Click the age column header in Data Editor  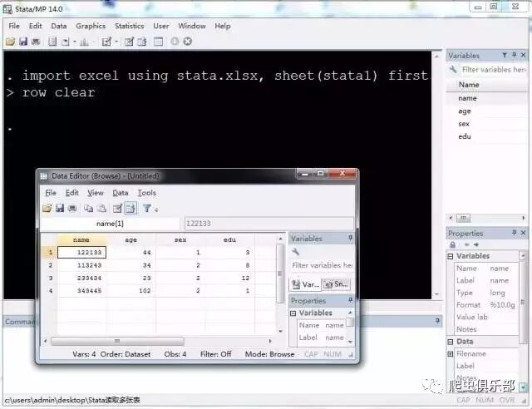click(131, 240)
